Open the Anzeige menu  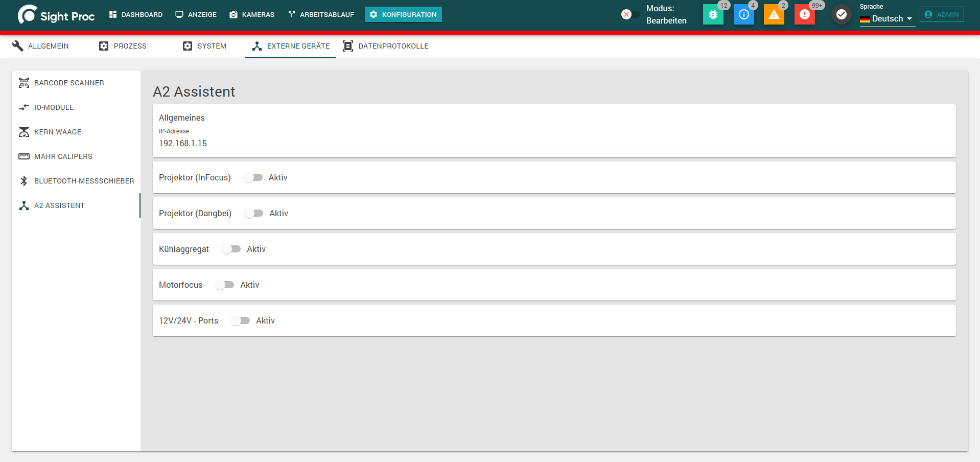tap(196, 14)
